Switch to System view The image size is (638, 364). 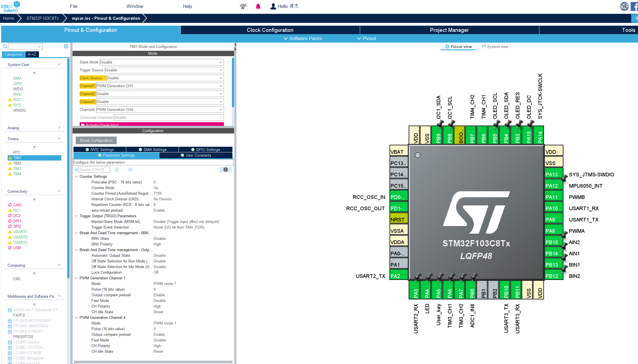495,47
